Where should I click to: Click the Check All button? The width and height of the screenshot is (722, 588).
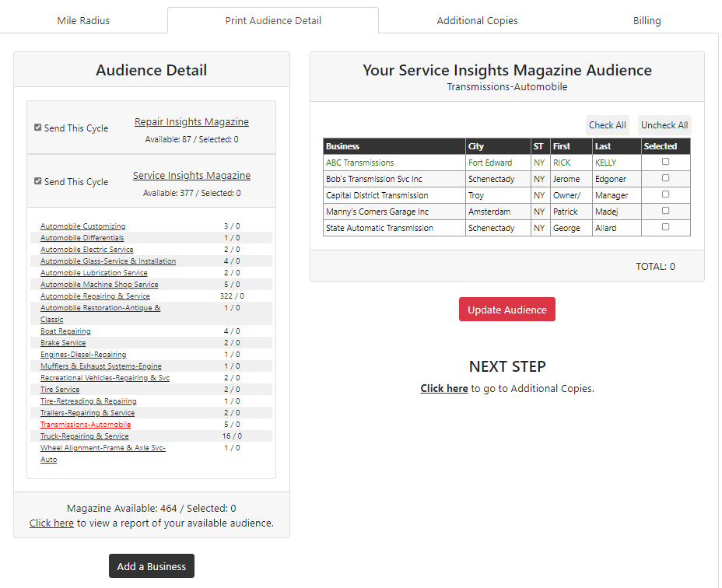coord(607,125)
